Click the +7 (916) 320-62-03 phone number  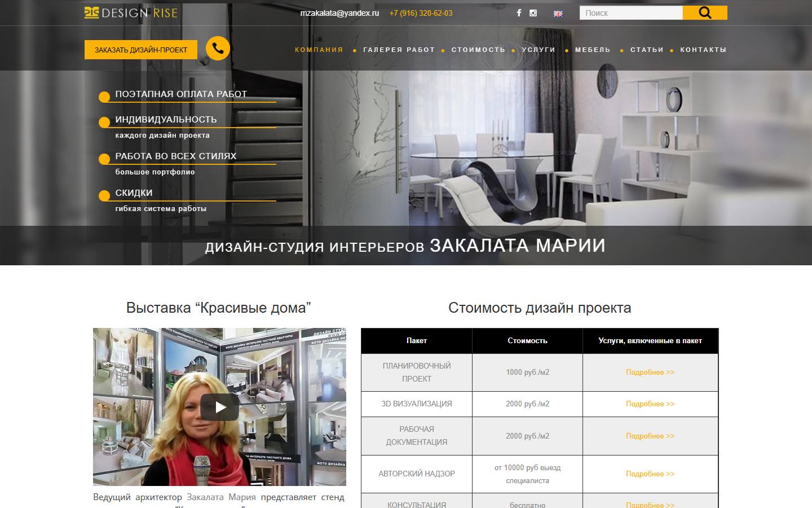pyautogui.click(x=421, y=13)
